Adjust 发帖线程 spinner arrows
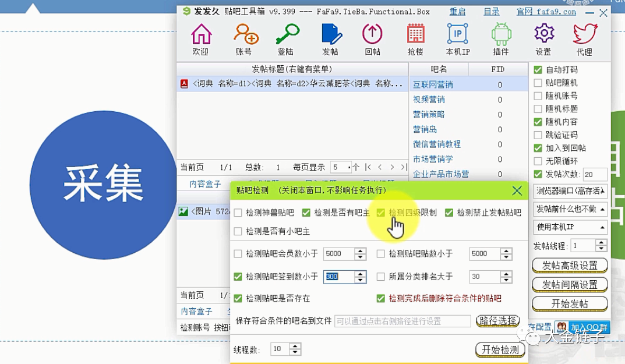 coord(601,246)
